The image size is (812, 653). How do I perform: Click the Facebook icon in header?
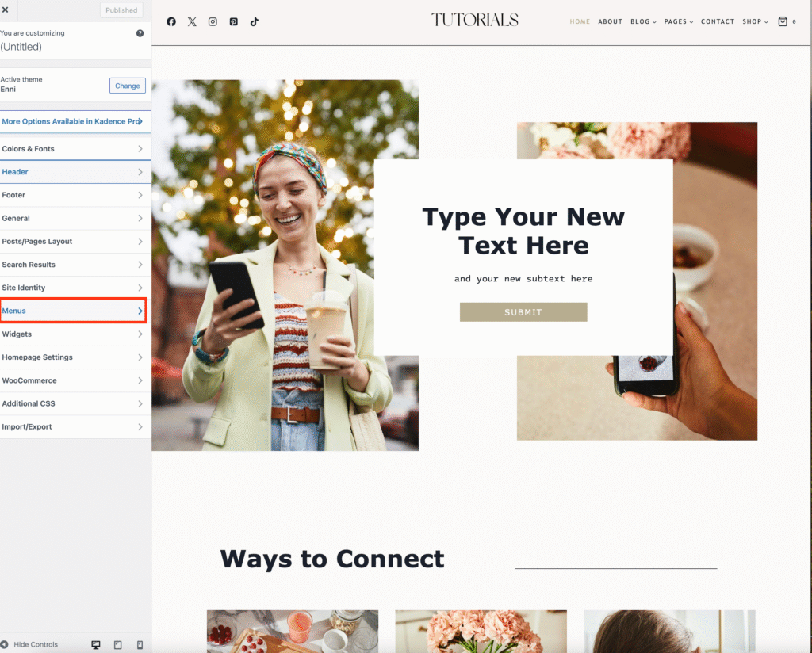pos(171,22)
